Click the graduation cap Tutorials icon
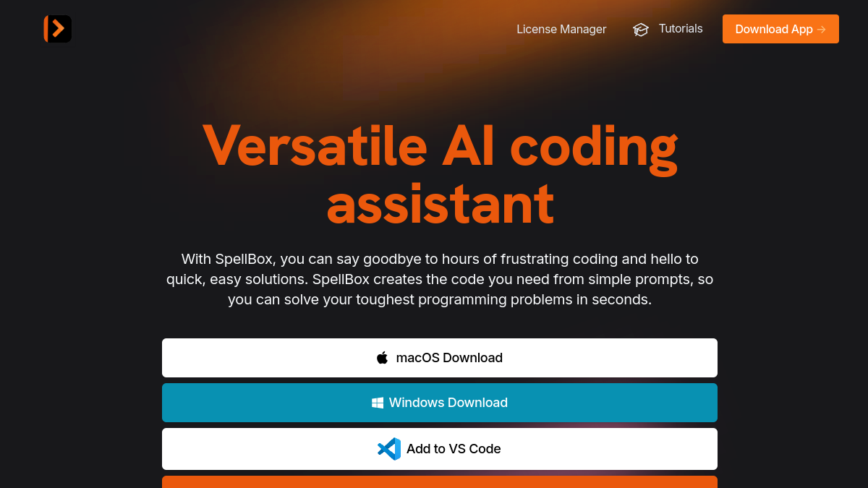The image size is (868, 488). coord(641,30)
